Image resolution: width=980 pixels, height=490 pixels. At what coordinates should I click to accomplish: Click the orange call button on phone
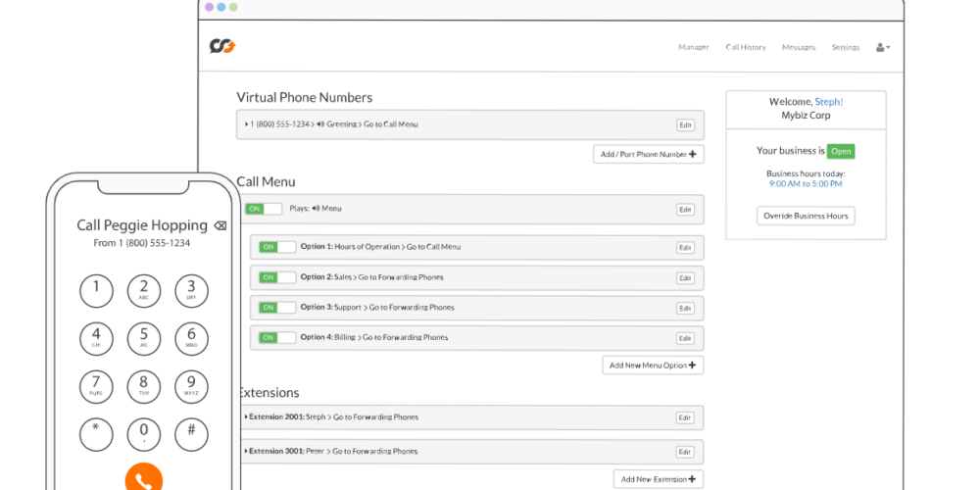pos(143,478)
